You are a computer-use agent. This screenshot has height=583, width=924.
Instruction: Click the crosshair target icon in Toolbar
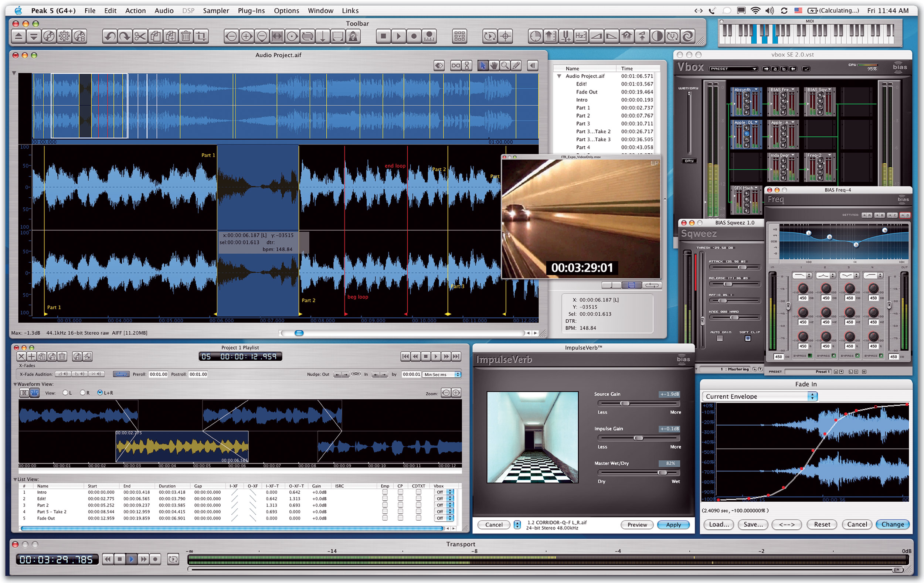coord(505,37)
